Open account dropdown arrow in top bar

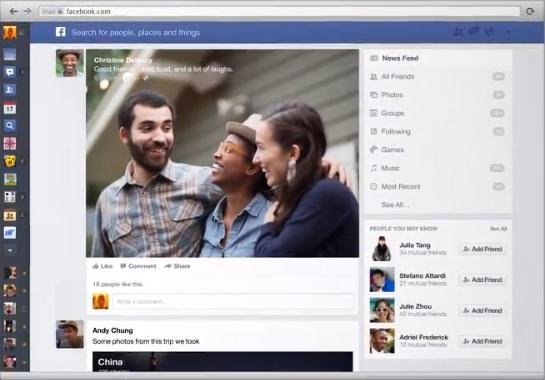(x=508, y=32)
